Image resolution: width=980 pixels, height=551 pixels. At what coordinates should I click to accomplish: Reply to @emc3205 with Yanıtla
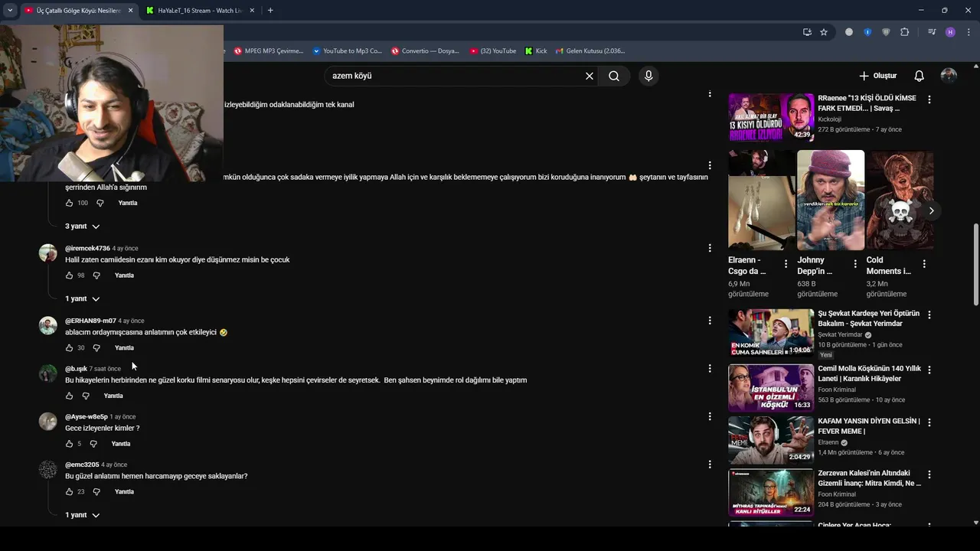(124, 492)
